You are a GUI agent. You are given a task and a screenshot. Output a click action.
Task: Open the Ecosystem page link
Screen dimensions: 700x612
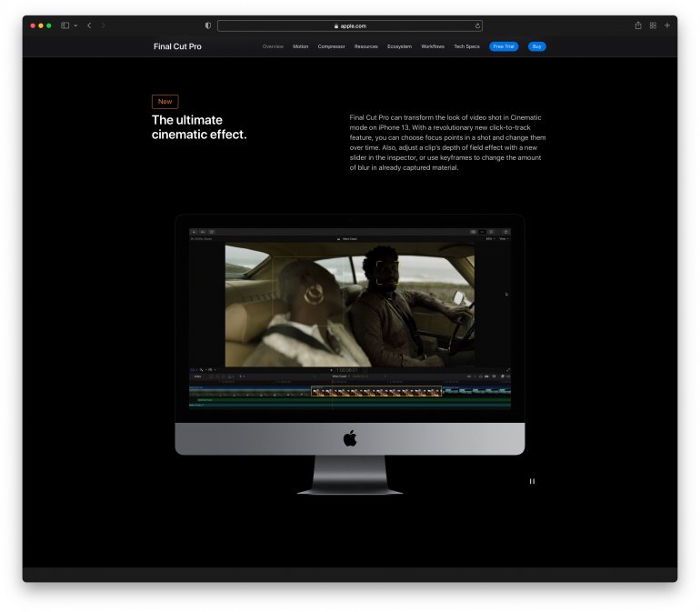399,46
